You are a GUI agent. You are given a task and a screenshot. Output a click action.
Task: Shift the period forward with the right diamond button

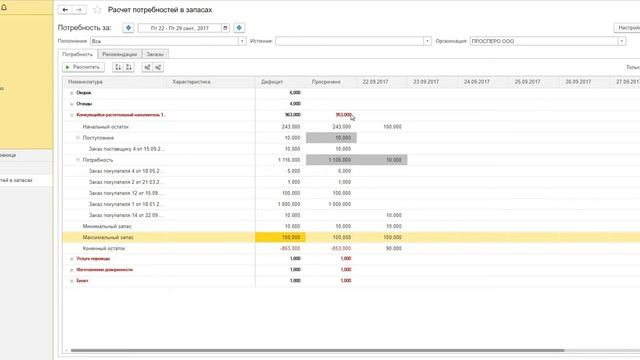pyautogui.click(x=239, y=28)
